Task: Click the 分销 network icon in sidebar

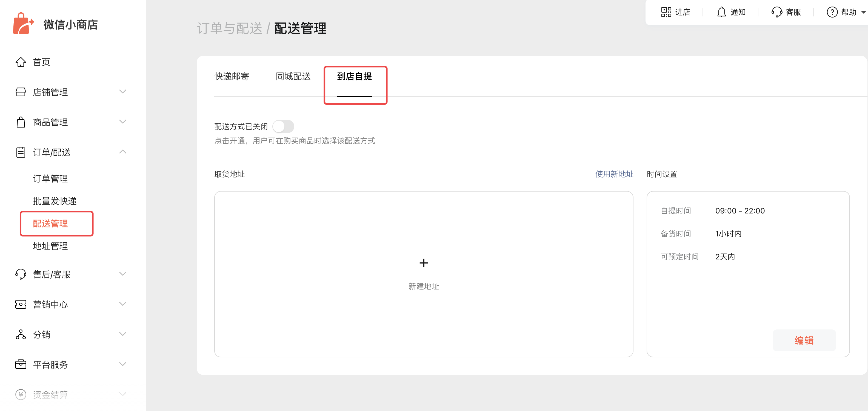Action: (21, 334)
